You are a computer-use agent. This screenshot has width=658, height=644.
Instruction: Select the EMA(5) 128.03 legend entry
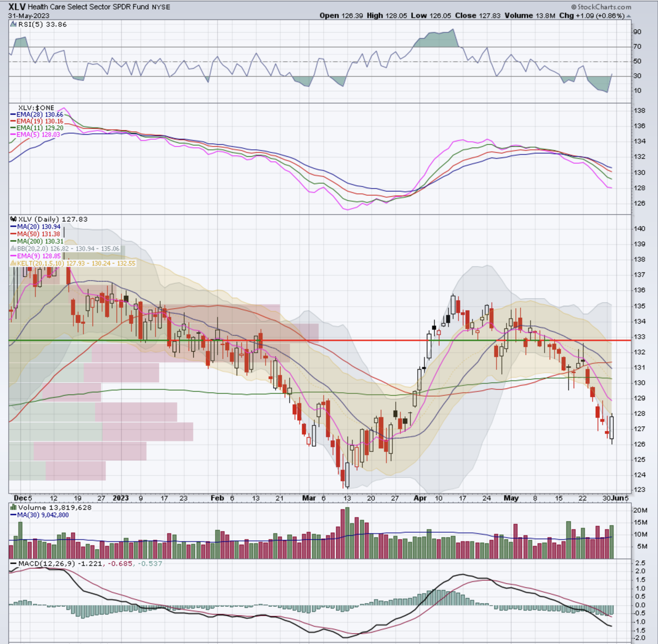tap(35, 134)
